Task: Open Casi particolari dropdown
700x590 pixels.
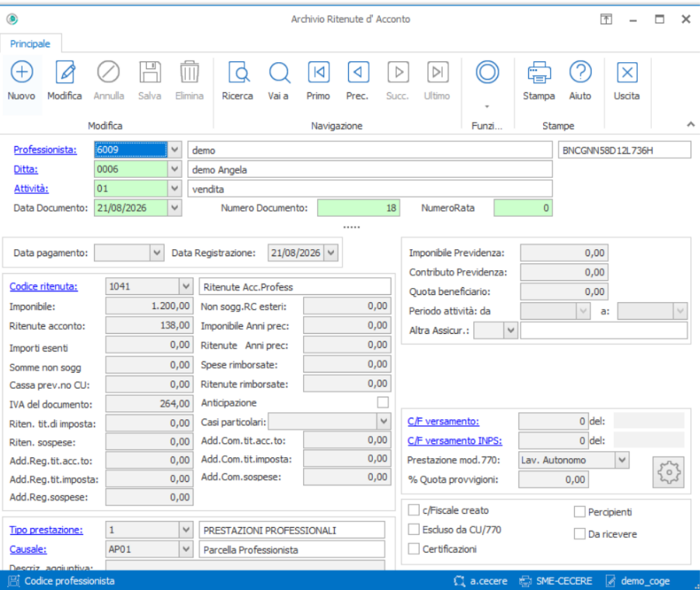Action: click(384, 422)
